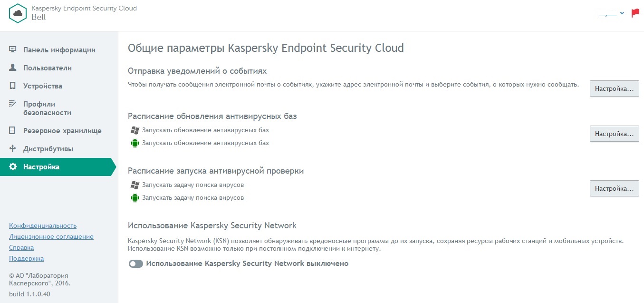Click the device icon for Устройства
Screen dimensions: 644x303
coord(13,86)
